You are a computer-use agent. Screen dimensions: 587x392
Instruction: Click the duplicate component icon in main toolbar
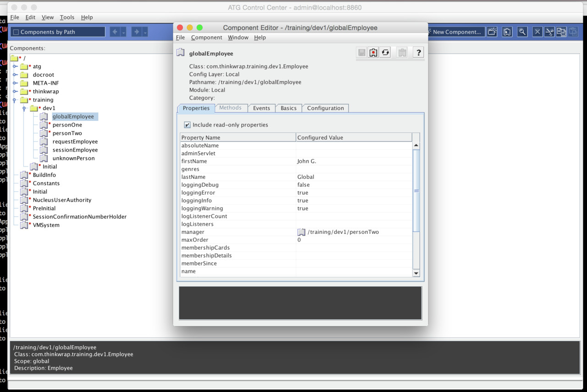pos(507,32)
